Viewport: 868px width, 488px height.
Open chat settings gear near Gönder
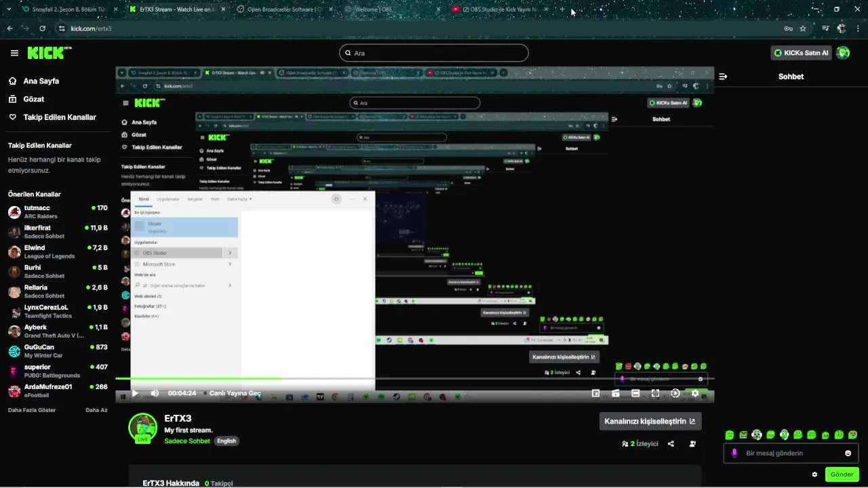(x=814, y=474)
